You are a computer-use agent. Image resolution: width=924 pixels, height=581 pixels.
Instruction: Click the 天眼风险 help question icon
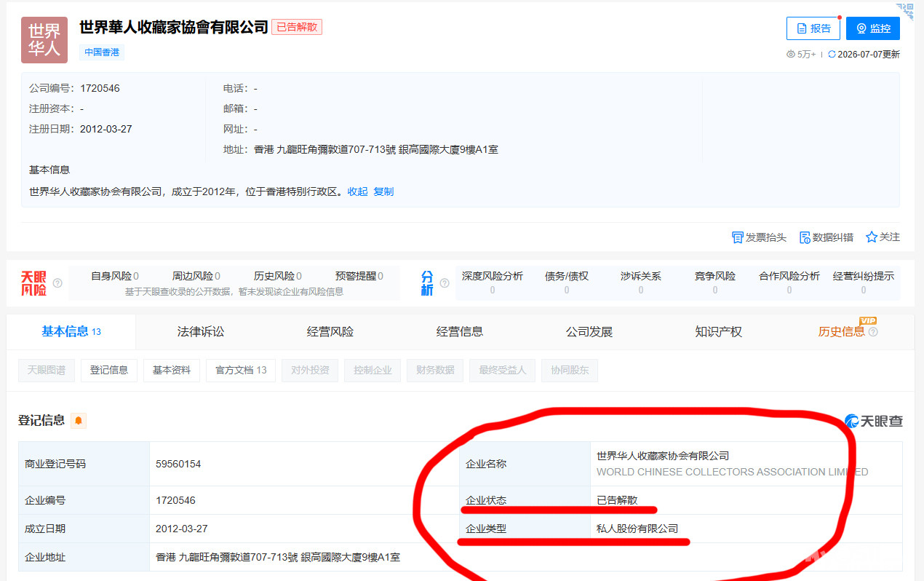point(57,283)
